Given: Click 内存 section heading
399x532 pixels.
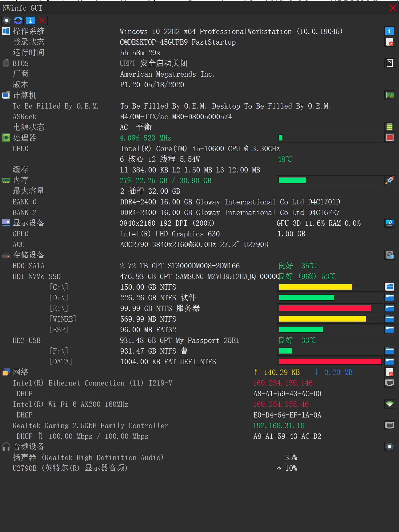Looking at the screenshot, I should coord(21,180).
